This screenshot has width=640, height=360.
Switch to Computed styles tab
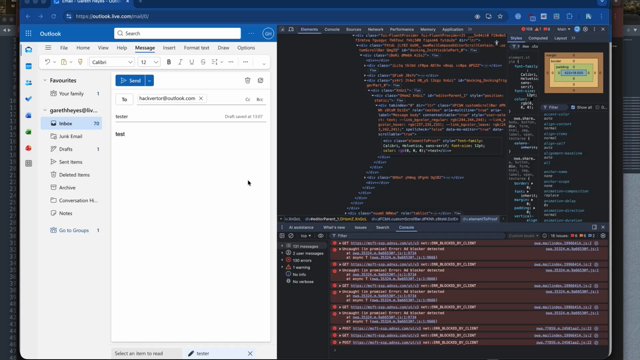[x=538, y=38]
